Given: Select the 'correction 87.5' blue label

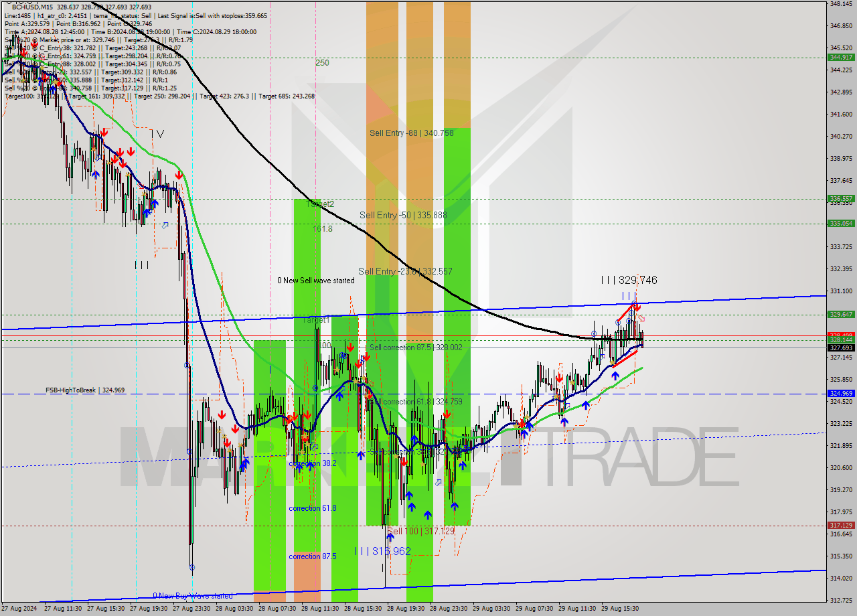Looking at the screenshot, I should pos(313,556).
